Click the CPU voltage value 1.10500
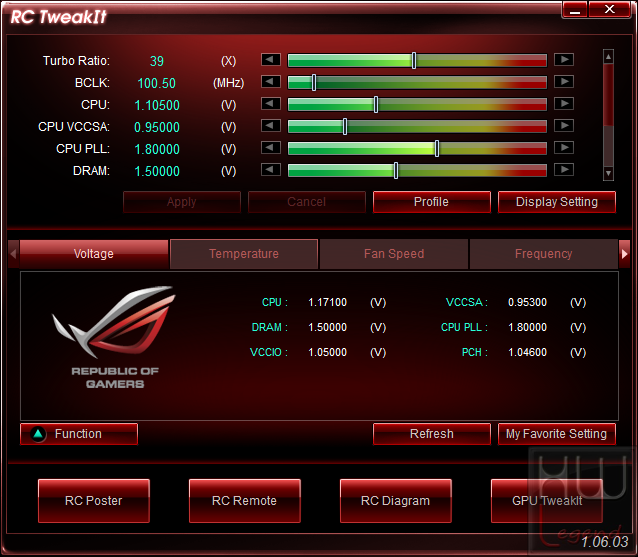This screenshot has width=638, height=557. [157, 105]
